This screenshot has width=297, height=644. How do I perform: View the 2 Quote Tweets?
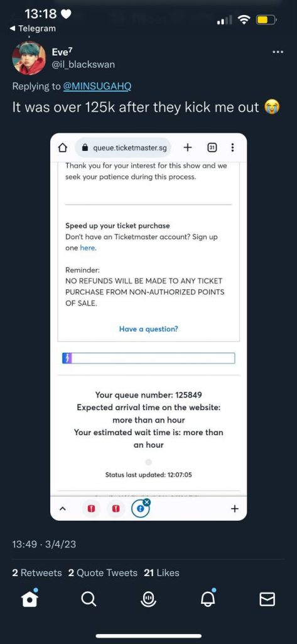102,573
